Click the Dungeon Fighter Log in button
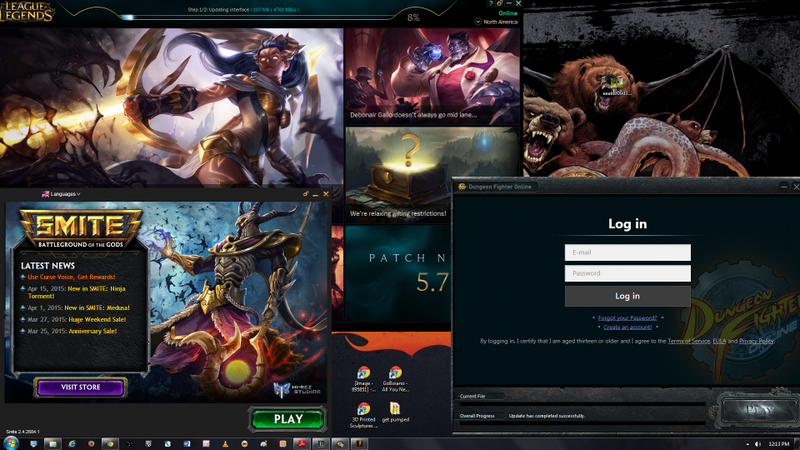 point(628,296)
